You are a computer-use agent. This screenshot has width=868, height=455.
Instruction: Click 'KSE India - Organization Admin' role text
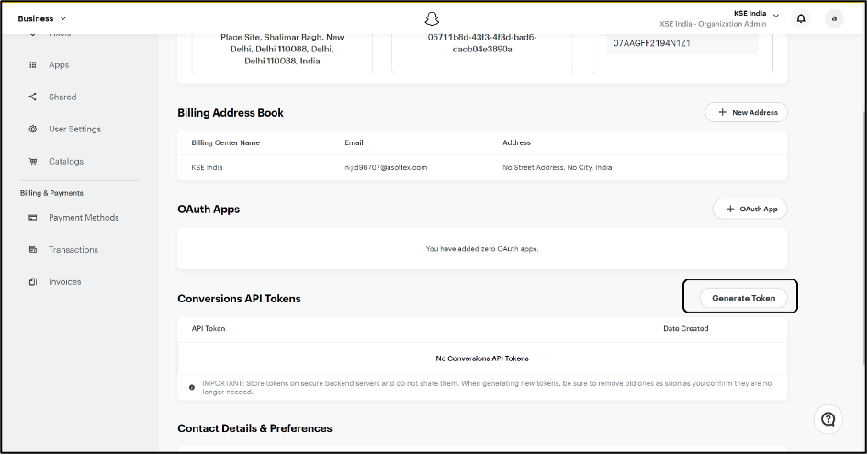coord(713,24)
